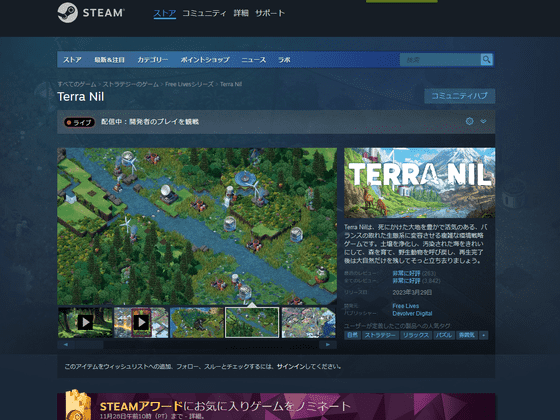Image resolution: width=560 pixels, height=420 pixels.
Task: Select the 自然 tag
Action: click(352, 335)
